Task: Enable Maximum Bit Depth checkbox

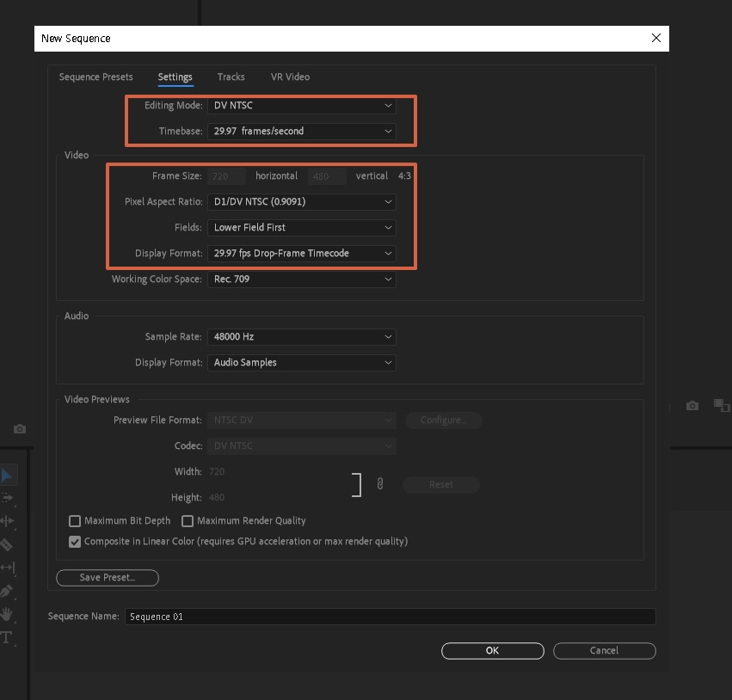Action: point(75,521)
